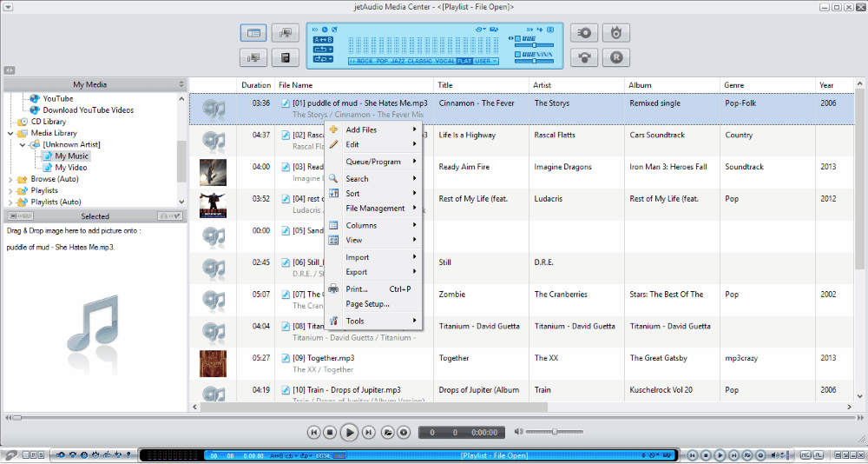The height and width of the screenshot is (464, 868).
Task: Click the Add Files plus icon
Action: (333, 129)
